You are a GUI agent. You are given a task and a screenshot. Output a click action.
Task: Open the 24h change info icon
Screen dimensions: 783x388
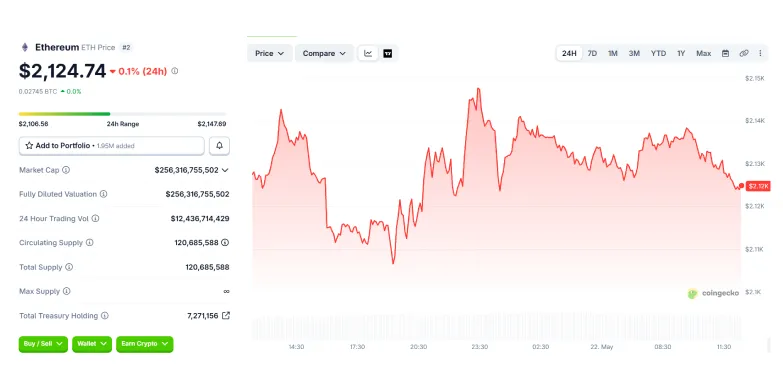[174, 71]
